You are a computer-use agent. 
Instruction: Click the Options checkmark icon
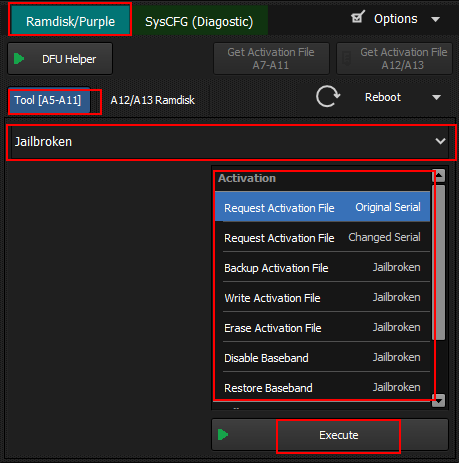(x=358, y=17)
